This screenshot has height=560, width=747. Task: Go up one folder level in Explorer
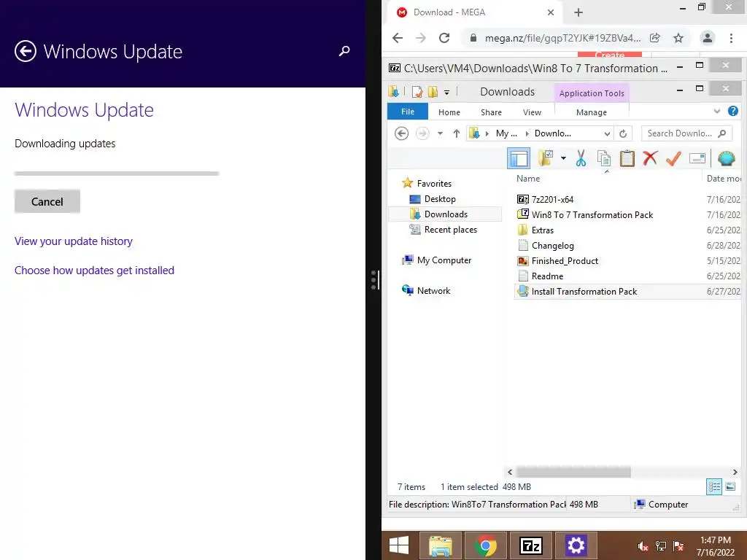[x=457, y=133]
